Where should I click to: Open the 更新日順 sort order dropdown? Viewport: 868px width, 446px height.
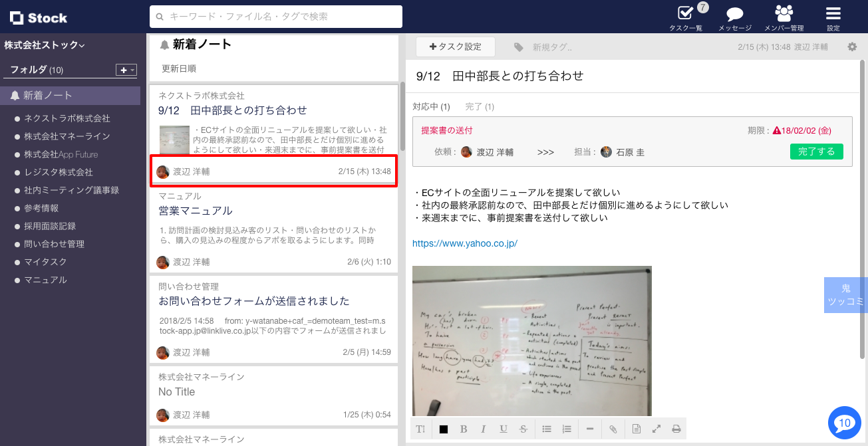[179, 68]
